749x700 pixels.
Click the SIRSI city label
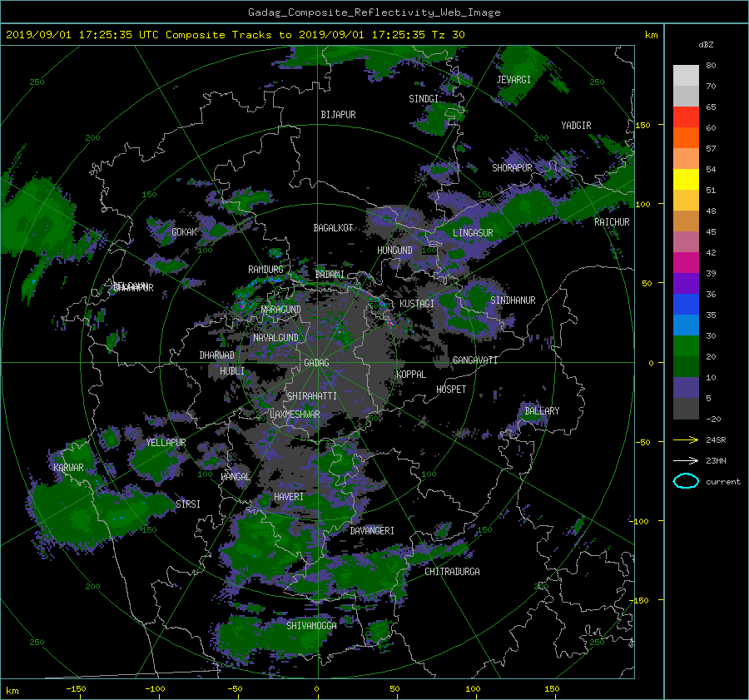pyautogui.click(x=188, y=504)
